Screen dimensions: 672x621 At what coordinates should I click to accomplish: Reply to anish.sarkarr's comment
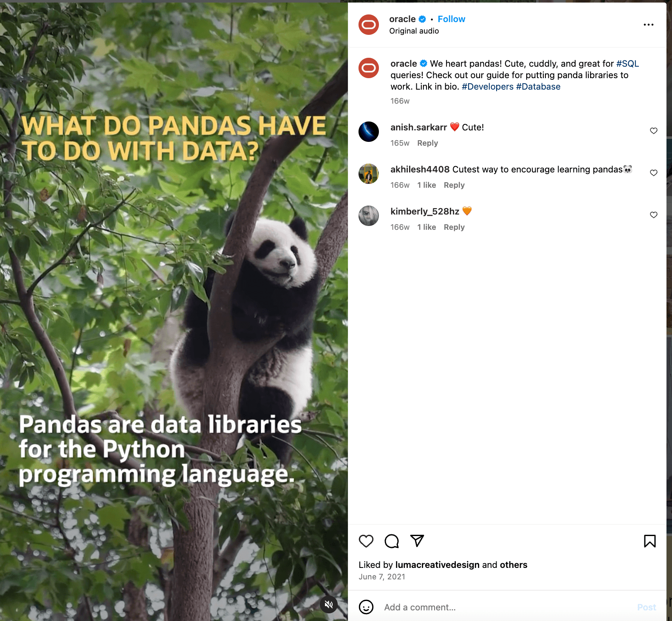pos(427,143)
